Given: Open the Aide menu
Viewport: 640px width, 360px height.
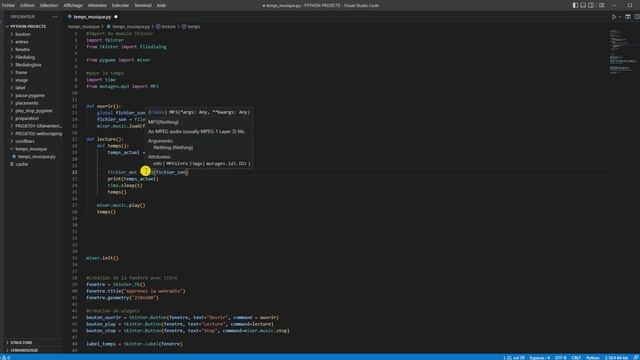Looking at the screenshot, I should (161, 5).
